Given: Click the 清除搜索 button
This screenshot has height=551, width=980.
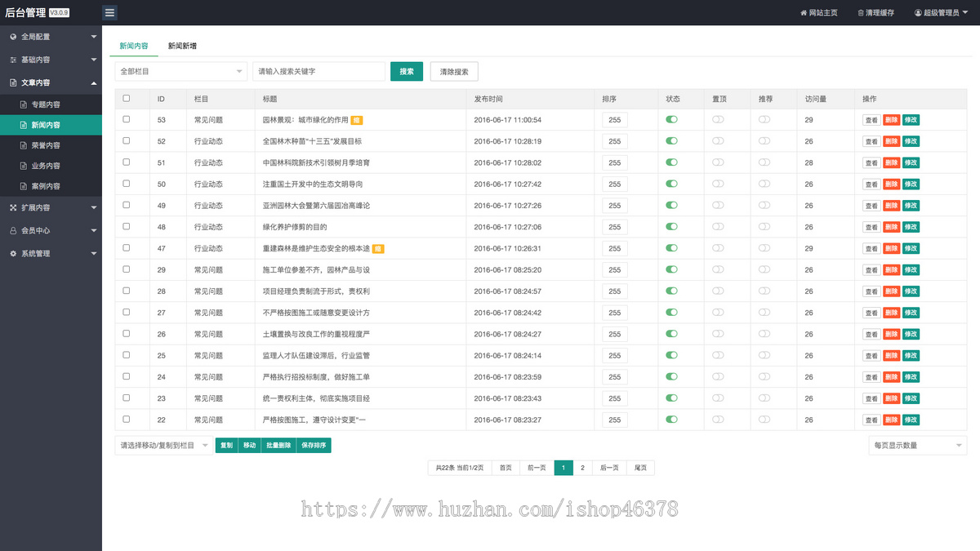Looking at the screenshot, I should point(454,72).
